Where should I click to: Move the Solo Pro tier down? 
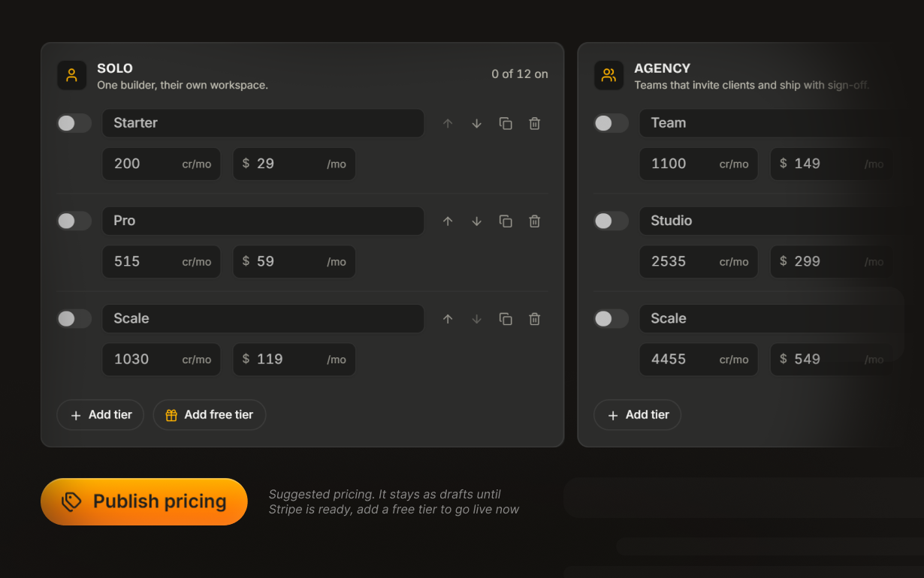(476, 221)
